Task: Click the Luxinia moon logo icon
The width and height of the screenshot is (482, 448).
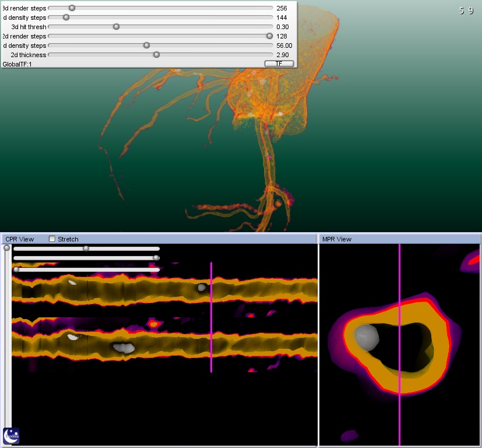Action: coord(12,435)
